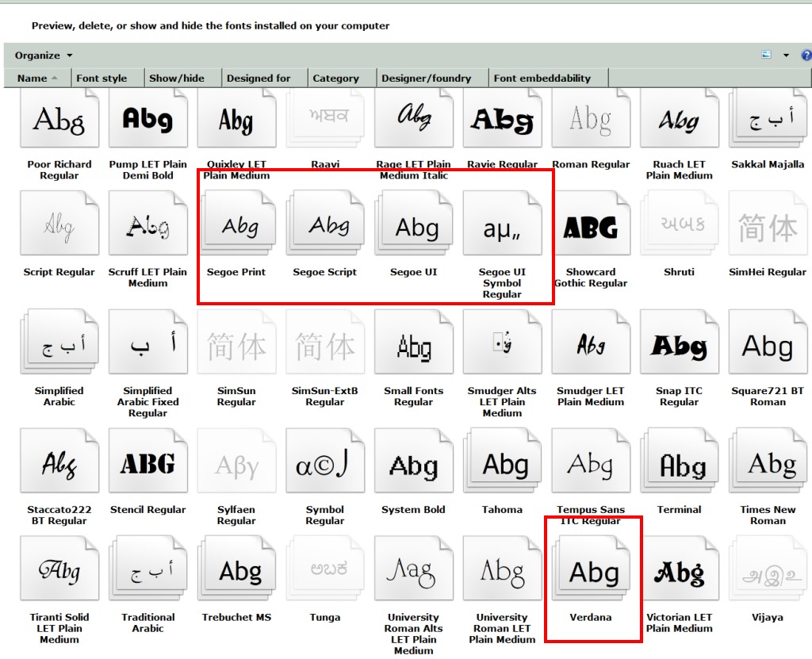Select the Staccato222 BT Regular font
Image resolution: width=812 pixels, height=659 pixels.
tap(59, 461)
